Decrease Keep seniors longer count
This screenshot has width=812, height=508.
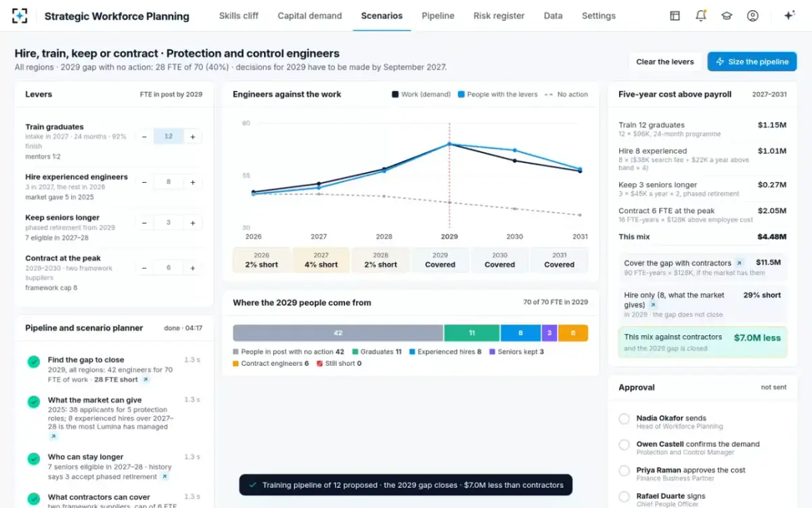coord(144,223)
